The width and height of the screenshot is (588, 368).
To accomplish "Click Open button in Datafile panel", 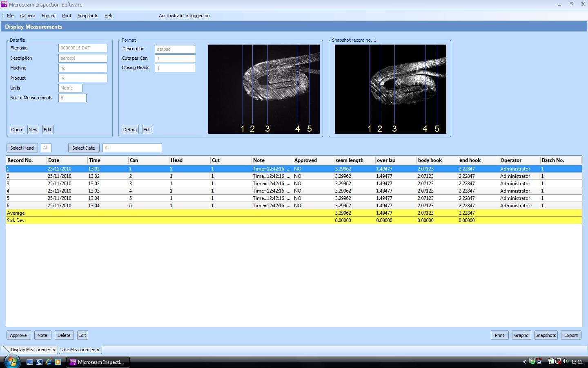I will coord(16,130).
